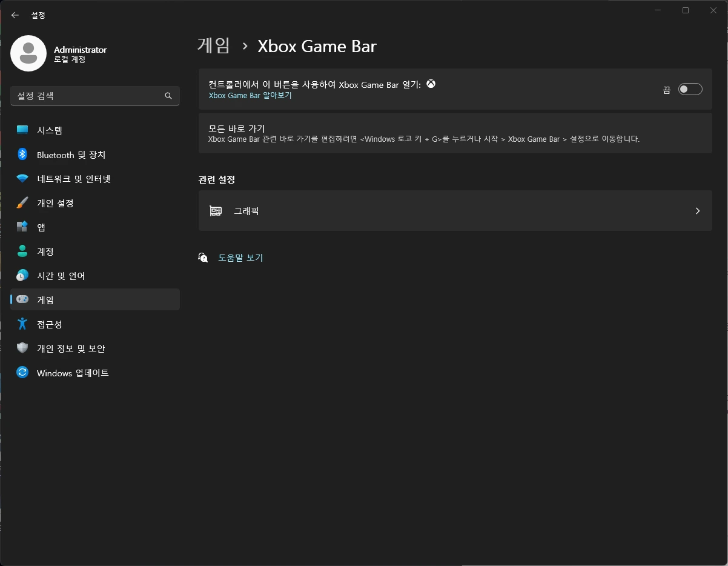Click the 앱 apps icon
This screenshot has width=728, height=566.
pyautogui.click(x=22, y=227)
